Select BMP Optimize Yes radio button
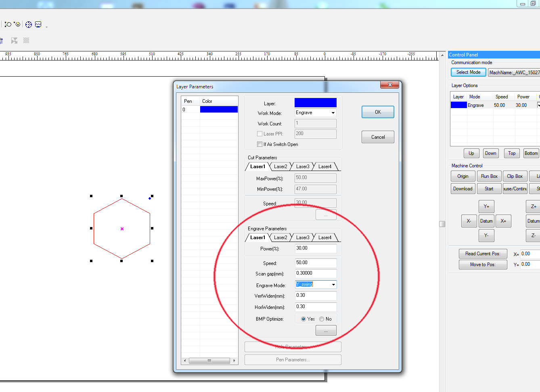The image size is (540, 392). [x=303, y=319]
